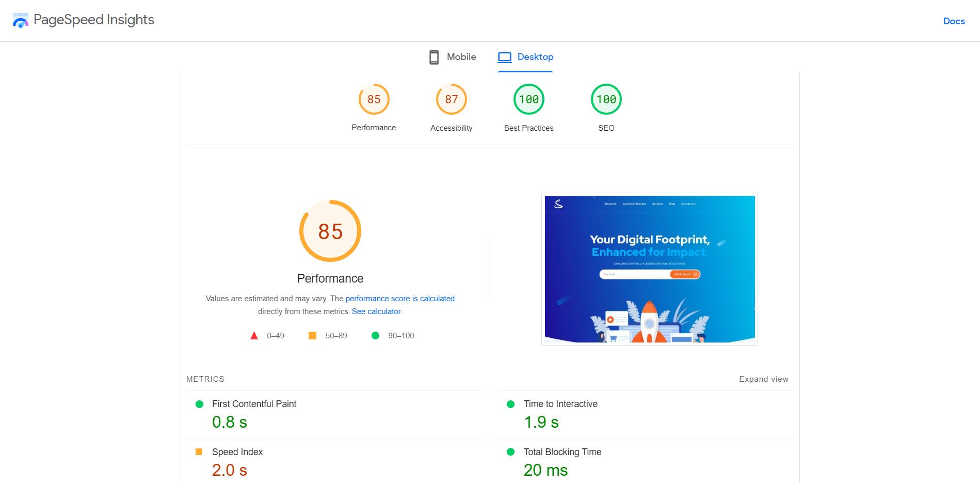Open the Docs page

click(x=954, y=21)
